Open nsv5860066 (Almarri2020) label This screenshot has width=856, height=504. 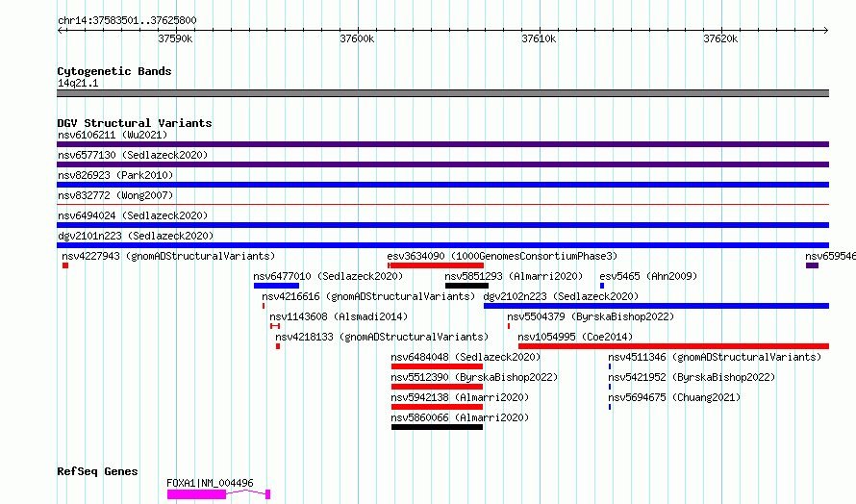[460, 417]
